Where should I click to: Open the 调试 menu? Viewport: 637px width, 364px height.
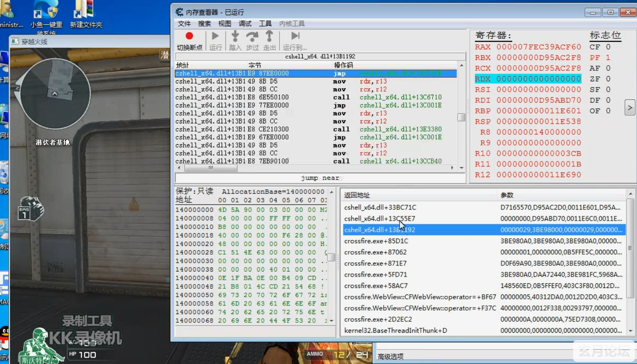tap(245, 23)
